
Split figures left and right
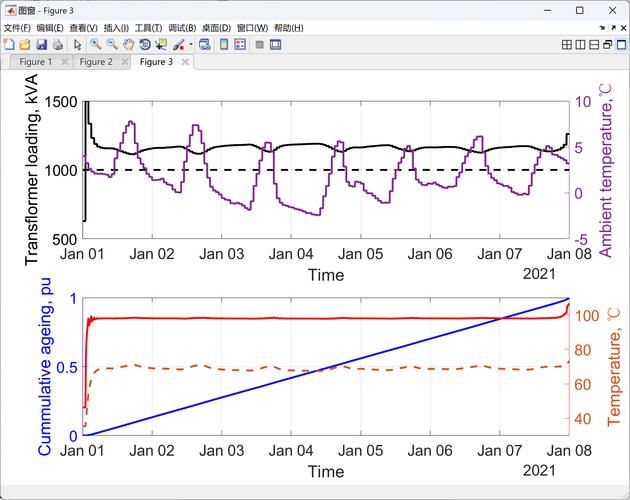(580, 45)
